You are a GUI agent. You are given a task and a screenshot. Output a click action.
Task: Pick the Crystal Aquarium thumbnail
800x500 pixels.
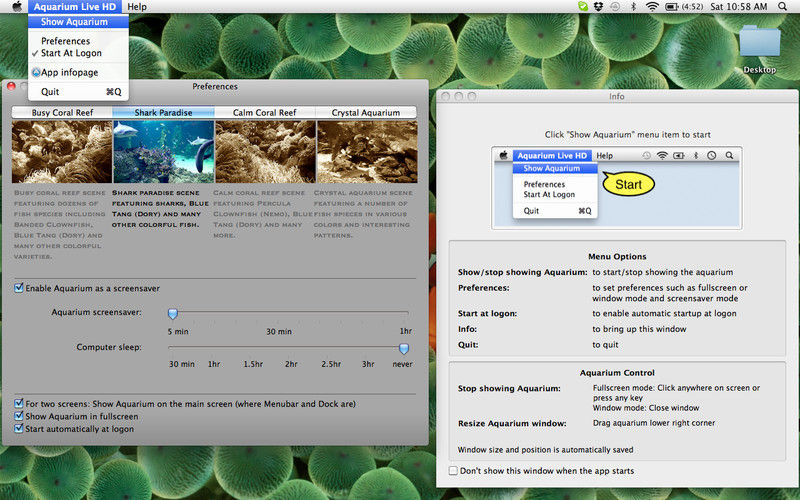coord(367,152)
